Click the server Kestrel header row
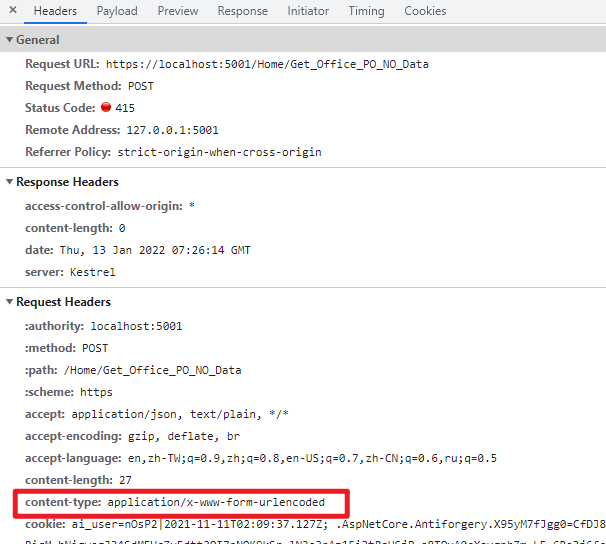 click(70, 272)
